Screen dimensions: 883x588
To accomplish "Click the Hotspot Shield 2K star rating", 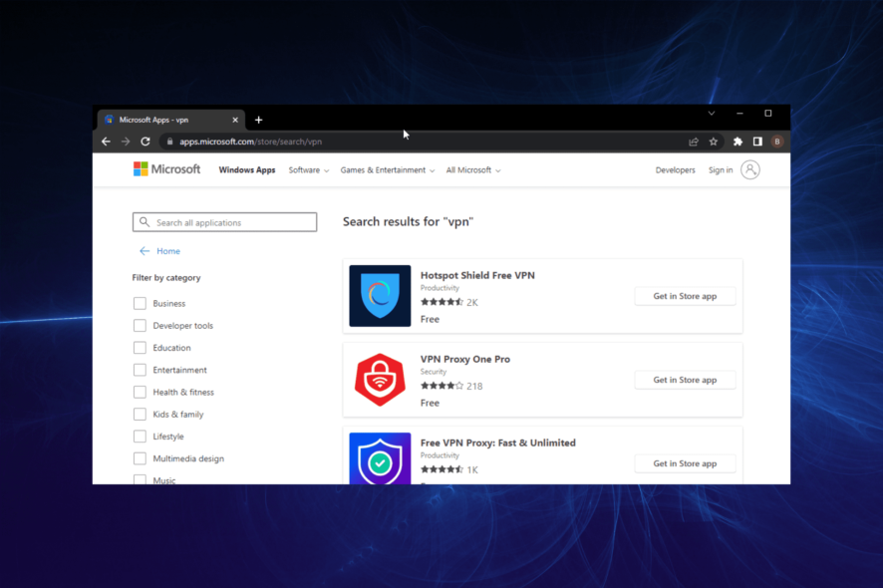I will [x=448, y=302].
